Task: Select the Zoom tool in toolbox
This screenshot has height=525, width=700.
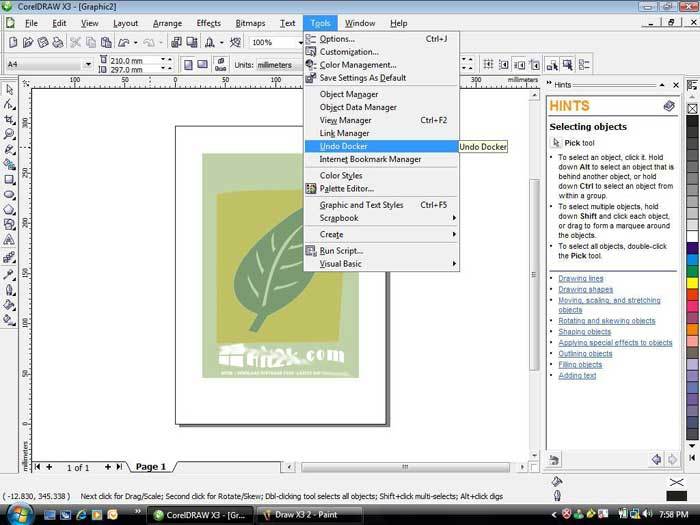Action: [9, 134]
